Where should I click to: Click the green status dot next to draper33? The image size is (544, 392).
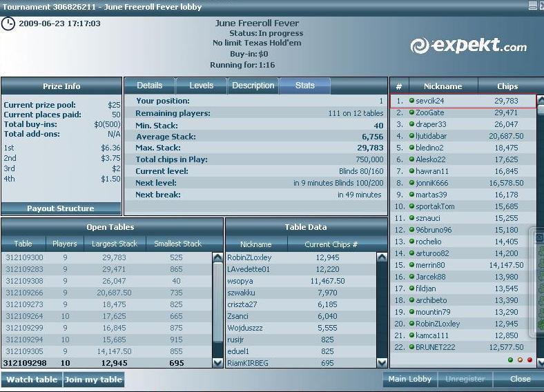click(412, 124)
